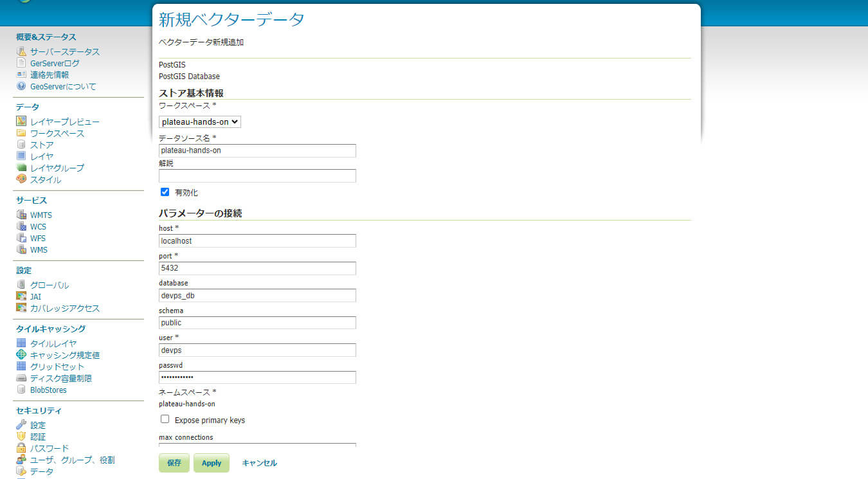Open the ワークスペース menu link

pos(57,133)
